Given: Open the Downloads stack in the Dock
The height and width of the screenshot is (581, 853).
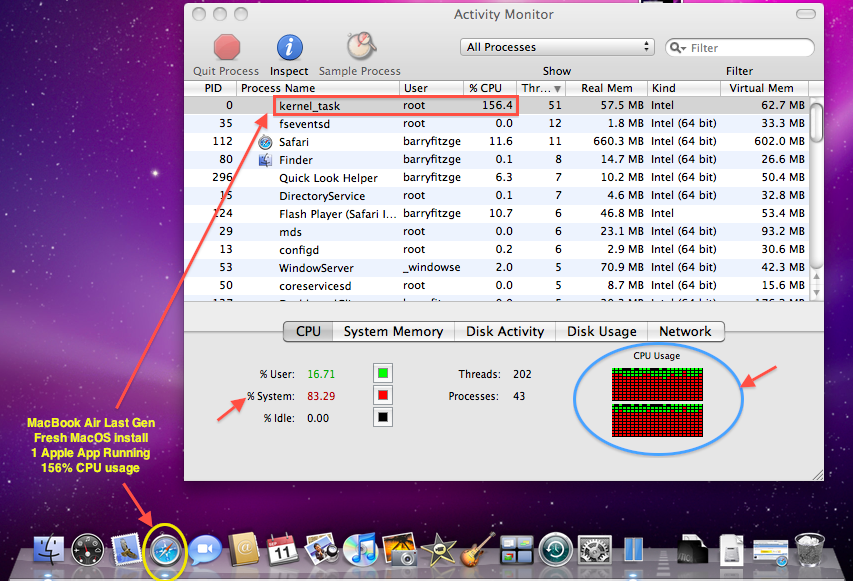Looking at the screenshot, I should (770, 551).
